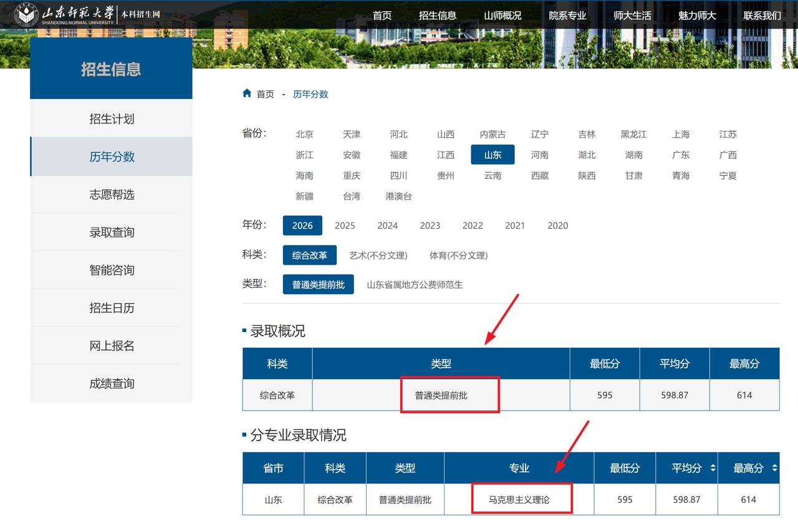Choose province 四川
This screenshot has height=532, width=798.
click(x=399, y=176)
